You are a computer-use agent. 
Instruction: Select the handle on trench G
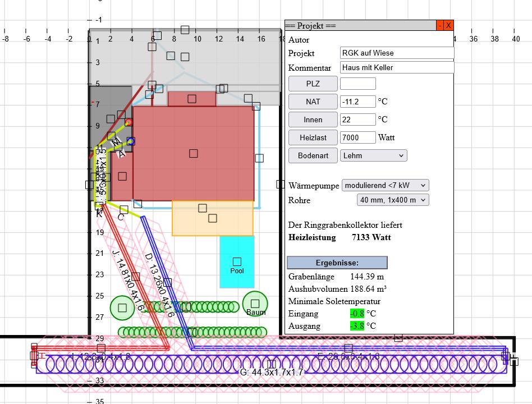[271, 364]
